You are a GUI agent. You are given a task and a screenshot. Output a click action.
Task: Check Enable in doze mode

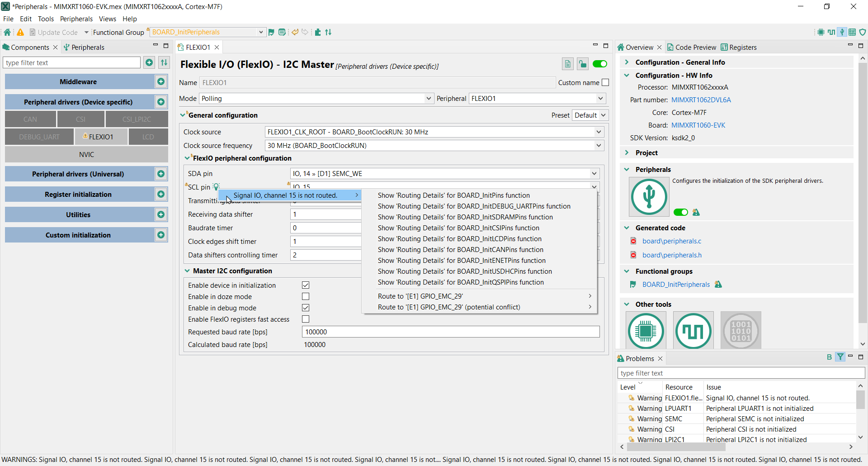[306, 296]
